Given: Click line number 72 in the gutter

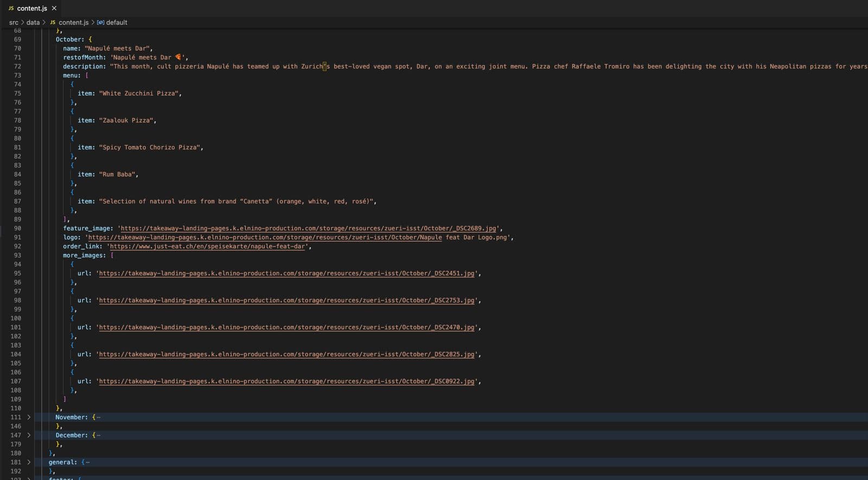Looking at the screenshot, I should tap(17, 66).
